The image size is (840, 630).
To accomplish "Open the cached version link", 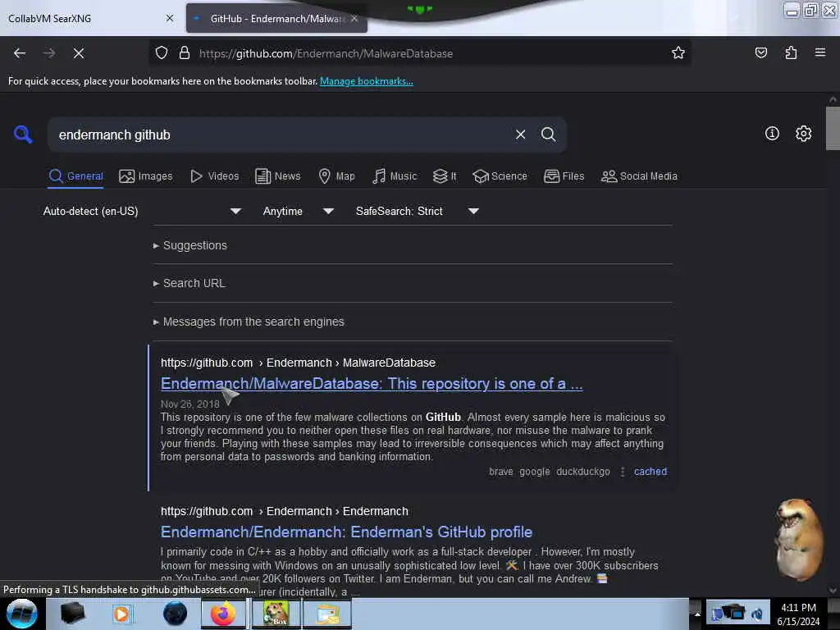I will click(651, 472).
